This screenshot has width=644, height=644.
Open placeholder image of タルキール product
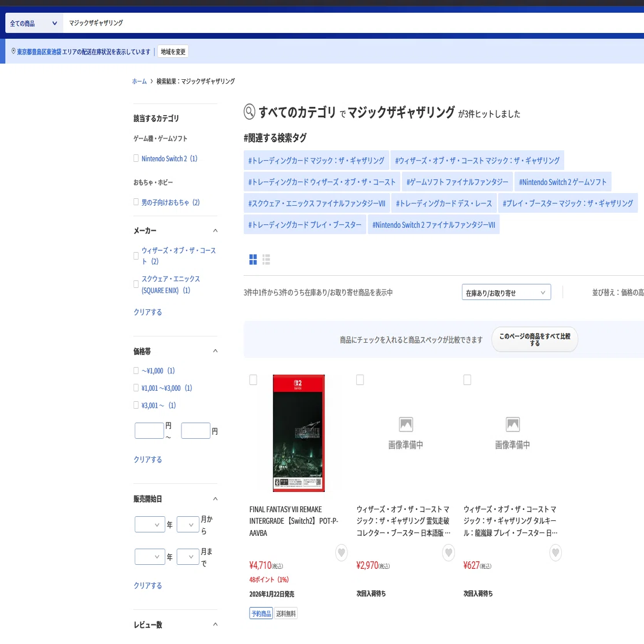pyautogui.click(x=513, y=433)
